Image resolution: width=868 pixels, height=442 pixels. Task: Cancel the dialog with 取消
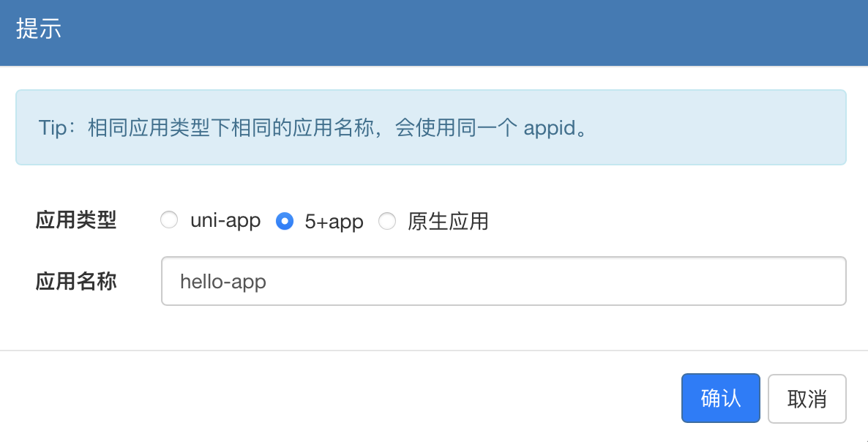point(807,398)
